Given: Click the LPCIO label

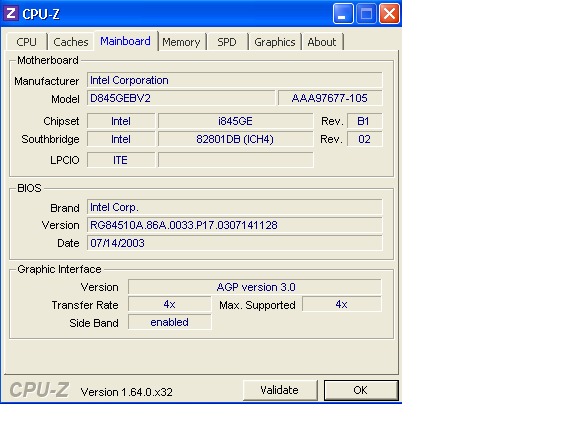Looking at the screenshot, I should tap(65, 160).
